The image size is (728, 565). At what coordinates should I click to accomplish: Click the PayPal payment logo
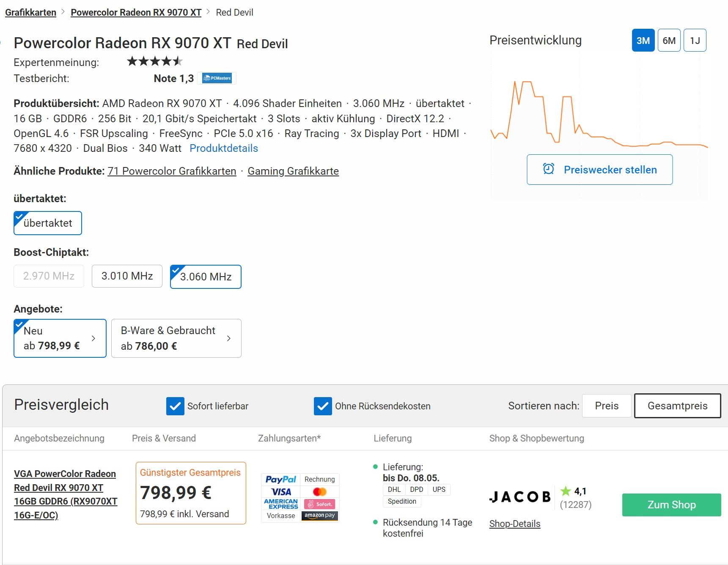(x=281, y=479)
